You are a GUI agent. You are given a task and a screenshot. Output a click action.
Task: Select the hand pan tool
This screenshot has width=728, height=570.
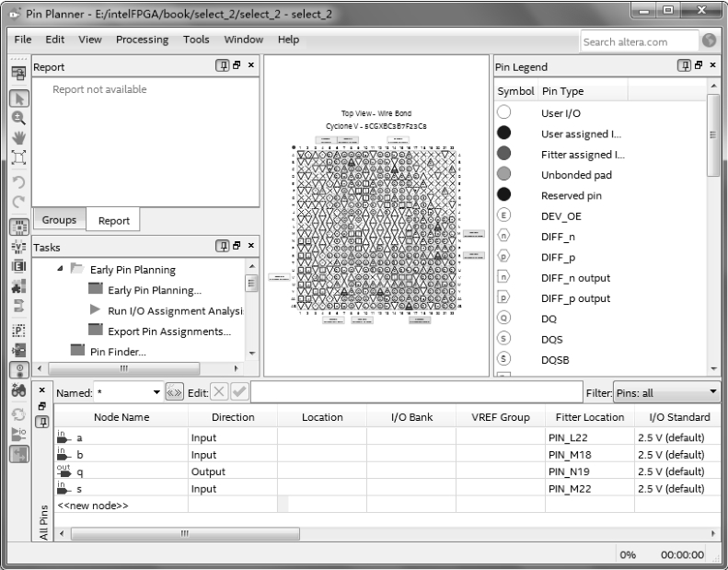tap(19, 137)
